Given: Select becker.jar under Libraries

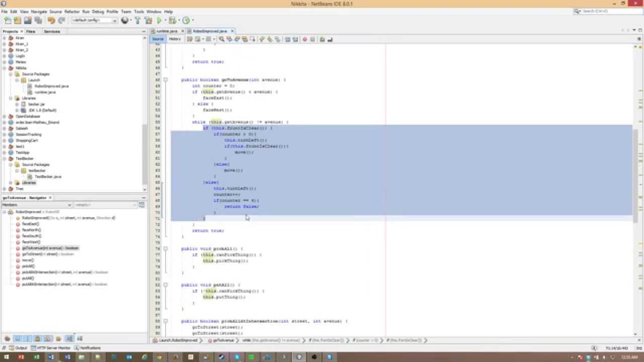Looking at the screenshot, I should [x=36, y=104].
